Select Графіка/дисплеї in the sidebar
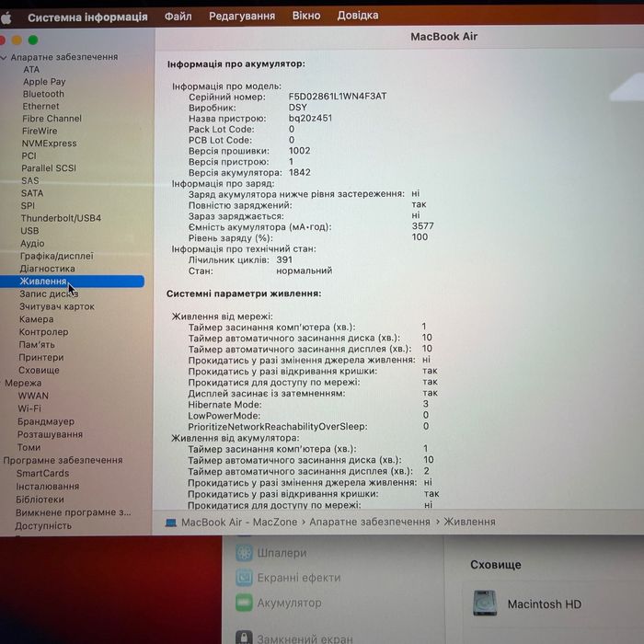The width and height of the screenshot is (644, 644). (57, 257)
